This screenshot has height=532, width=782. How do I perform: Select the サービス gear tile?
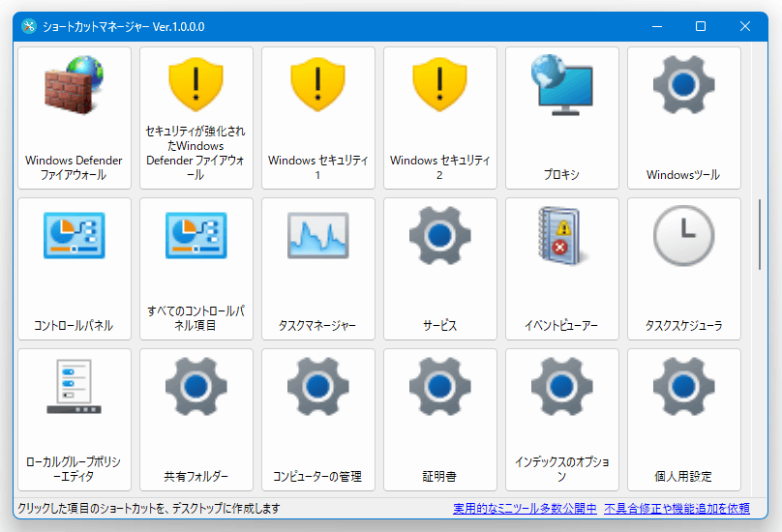coord(439,269)
